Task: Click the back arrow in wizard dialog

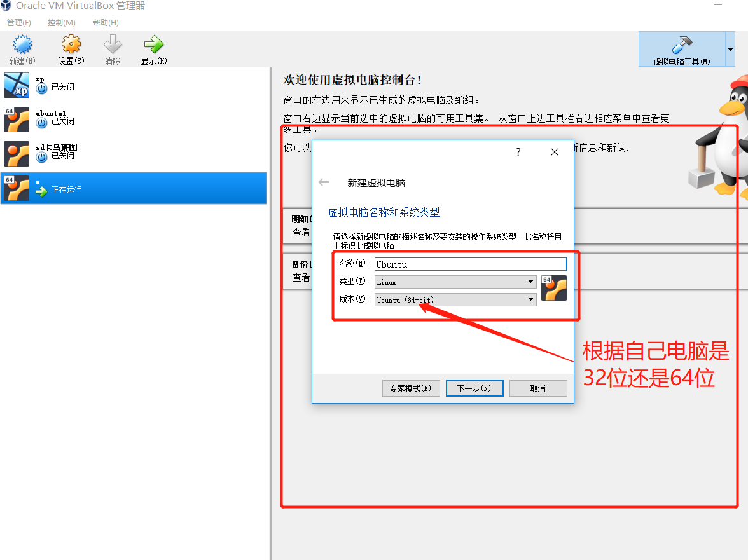Action: (x=324, y=182)
